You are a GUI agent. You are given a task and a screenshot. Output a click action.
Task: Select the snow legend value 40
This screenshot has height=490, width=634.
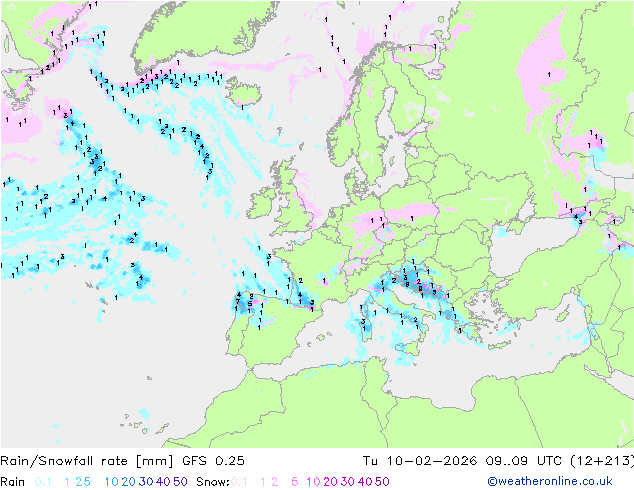[x=365, y=482]
